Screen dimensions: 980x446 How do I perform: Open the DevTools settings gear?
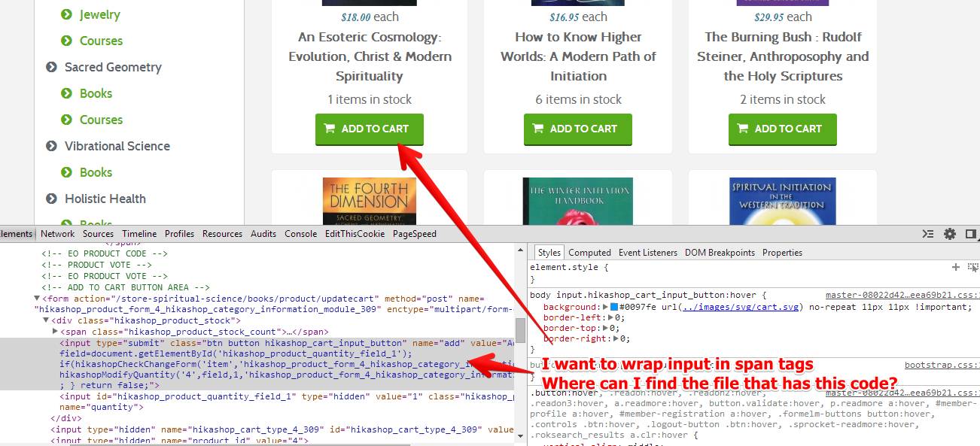pyautogui.click(x=950, y=234)
